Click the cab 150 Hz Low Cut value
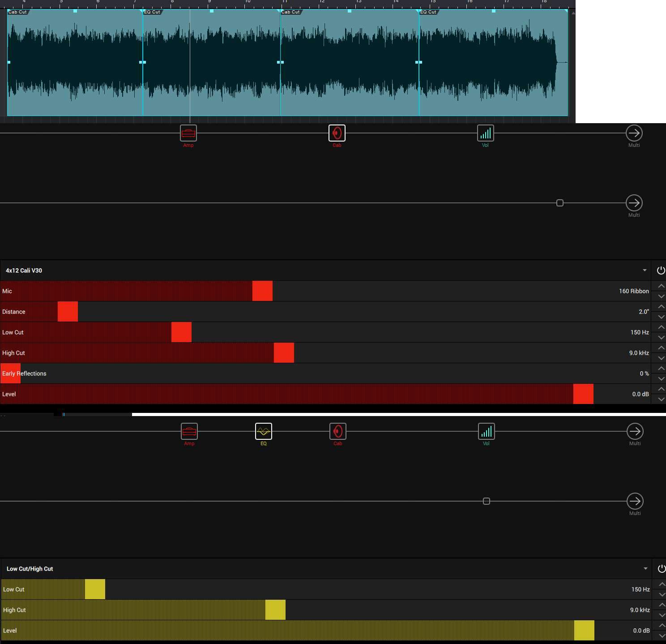Image resolution: width=666 pixels, height=644 pixels. [x=640, y=332]
